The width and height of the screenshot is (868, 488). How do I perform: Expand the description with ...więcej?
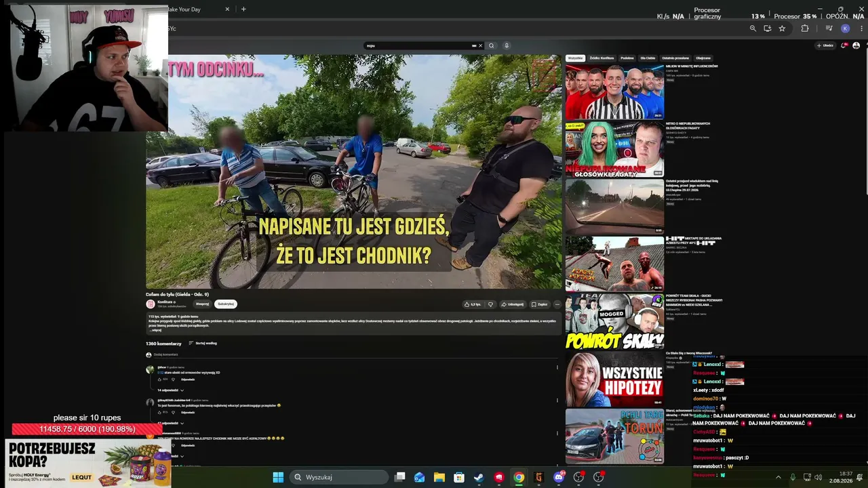click(x=156, y=330)
